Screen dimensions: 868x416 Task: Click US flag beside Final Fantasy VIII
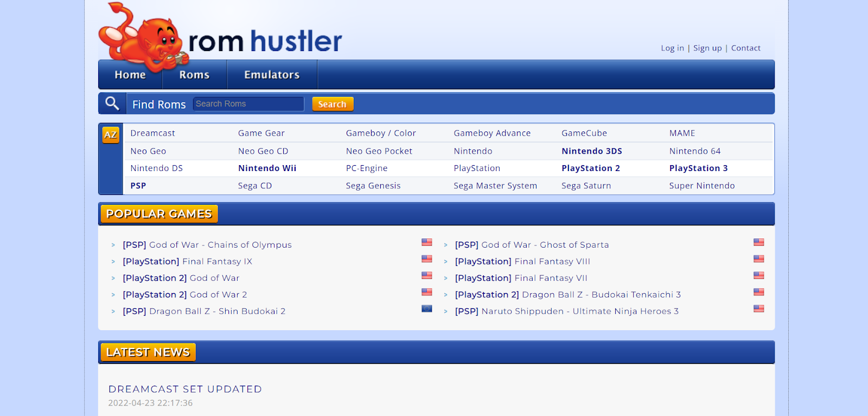point(759,259)
